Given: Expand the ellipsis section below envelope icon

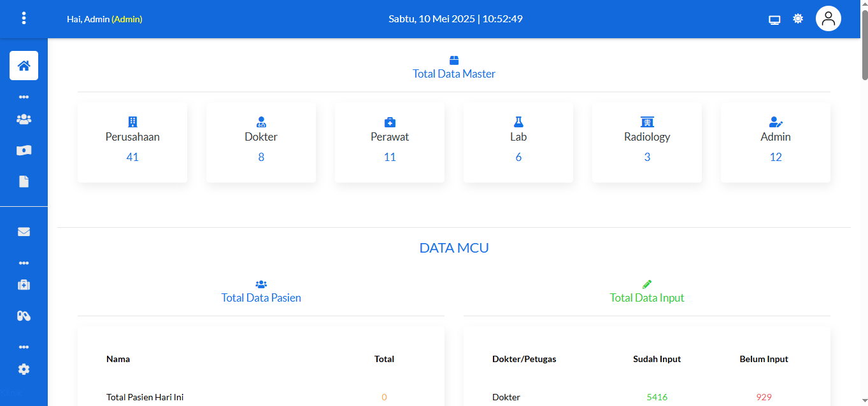Looking at the screenshot, I should pos(24,263).
